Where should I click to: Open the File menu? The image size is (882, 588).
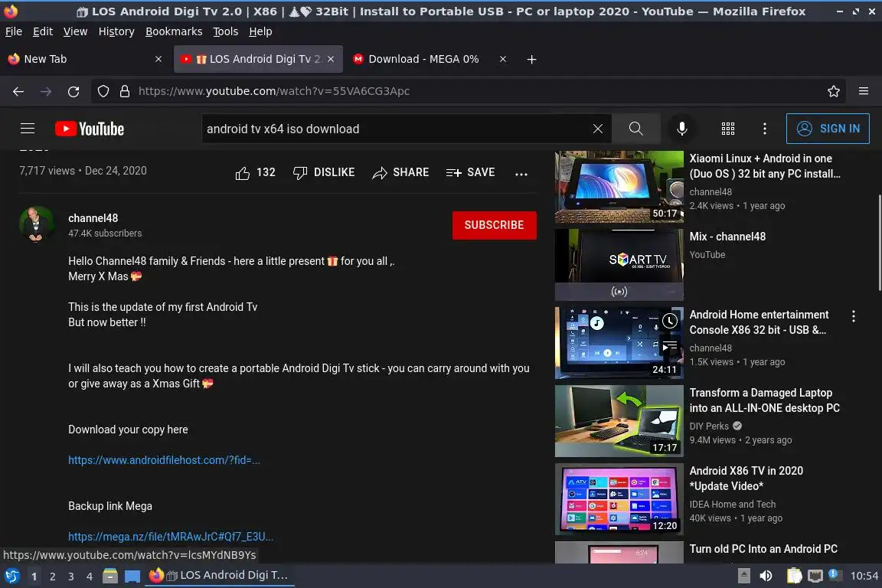click(x=14, y=31)
